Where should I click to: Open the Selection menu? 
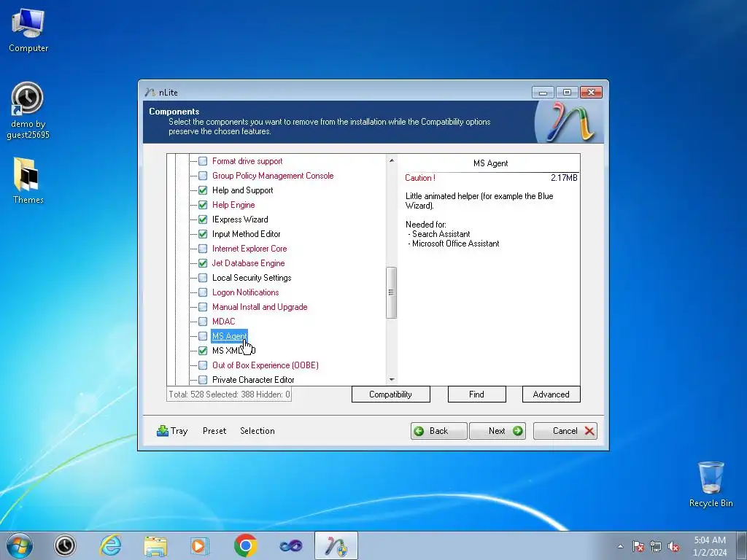pos(258,431)
